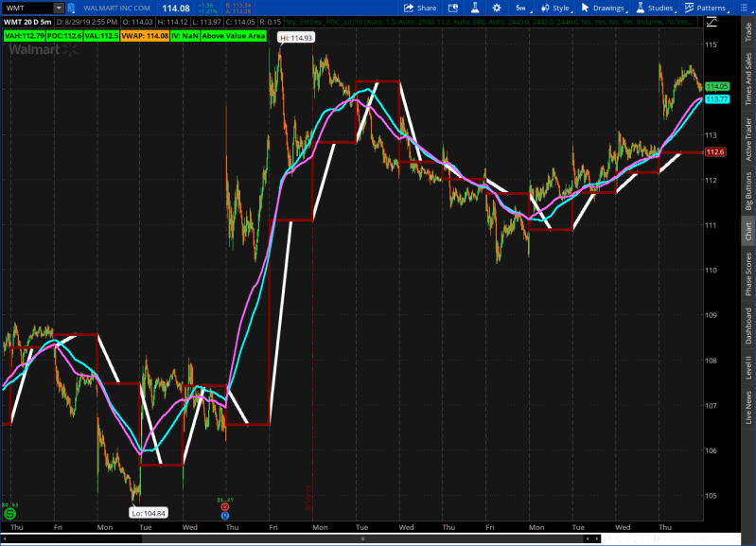Open the Studies menu
This screenshot has width=756, height=546.
656,8
